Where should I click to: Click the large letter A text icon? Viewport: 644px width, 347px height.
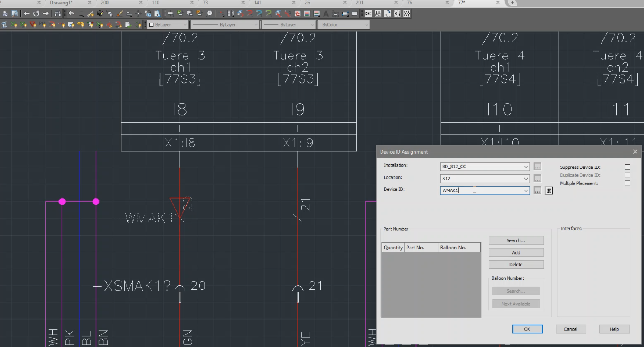pyautogui.click(x=326, y=13)
